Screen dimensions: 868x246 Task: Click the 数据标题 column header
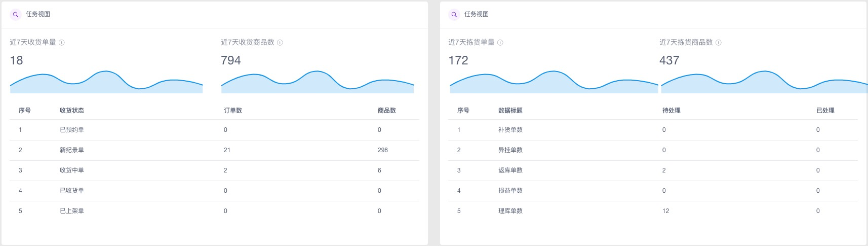(x=510, y=110)
